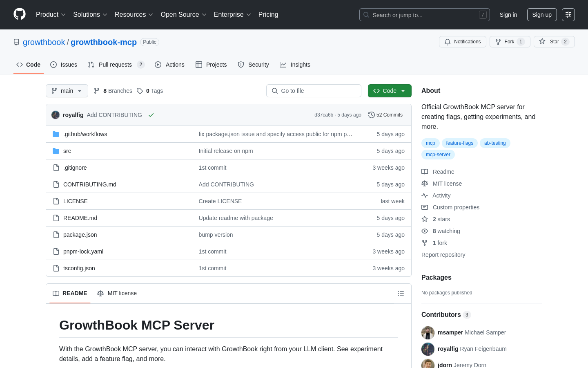Click the stars icon in About sidebar
Screen dimensions: 588x368
(x=425, y=219)
